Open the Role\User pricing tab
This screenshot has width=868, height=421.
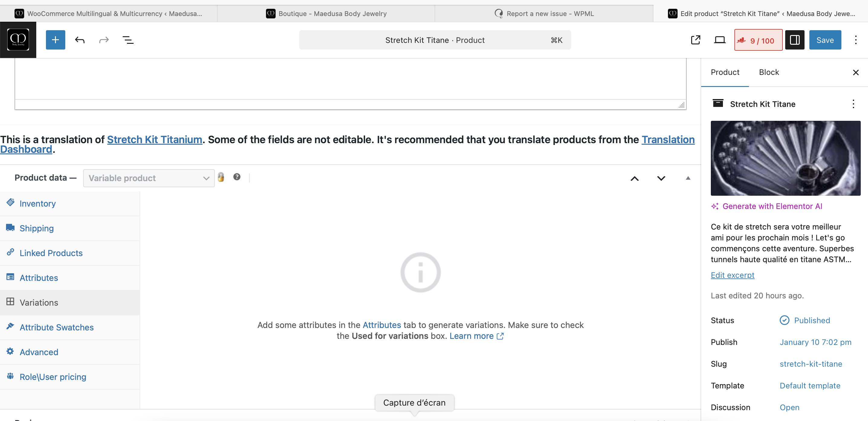70,377
